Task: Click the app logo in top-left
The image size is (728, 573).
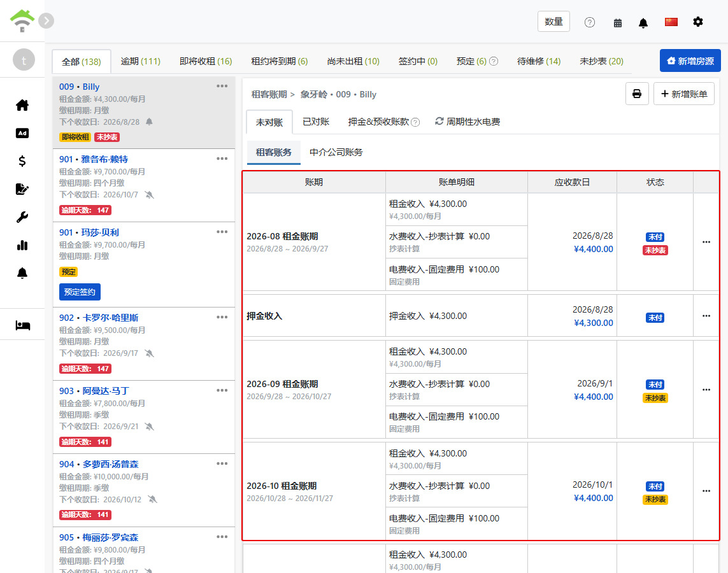Action: click(22, 20)
